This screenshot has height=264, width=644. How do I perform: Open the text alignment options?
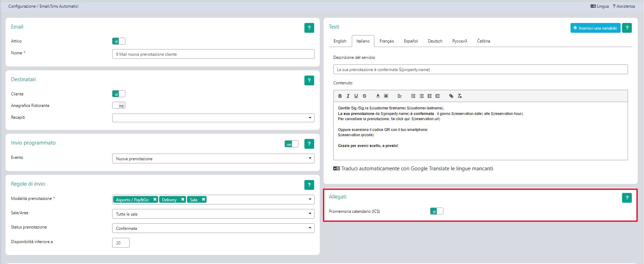(x=399, y=96)
